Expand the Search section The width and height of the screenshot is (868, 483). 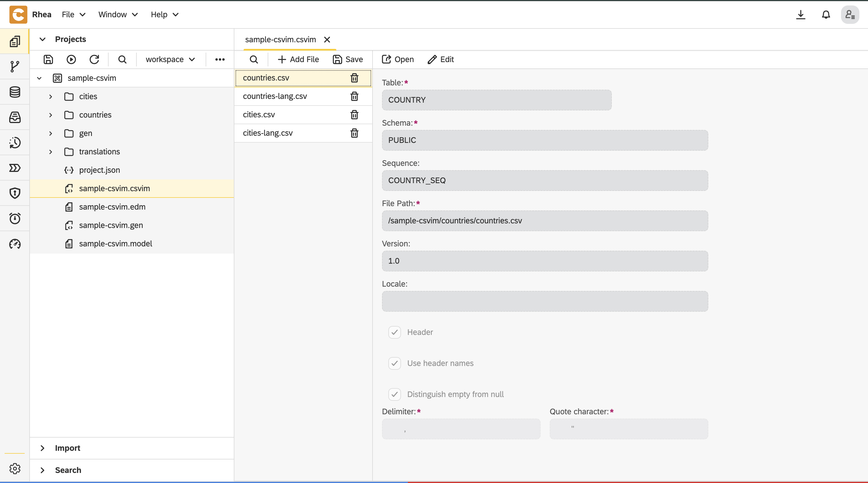(43, 470)
